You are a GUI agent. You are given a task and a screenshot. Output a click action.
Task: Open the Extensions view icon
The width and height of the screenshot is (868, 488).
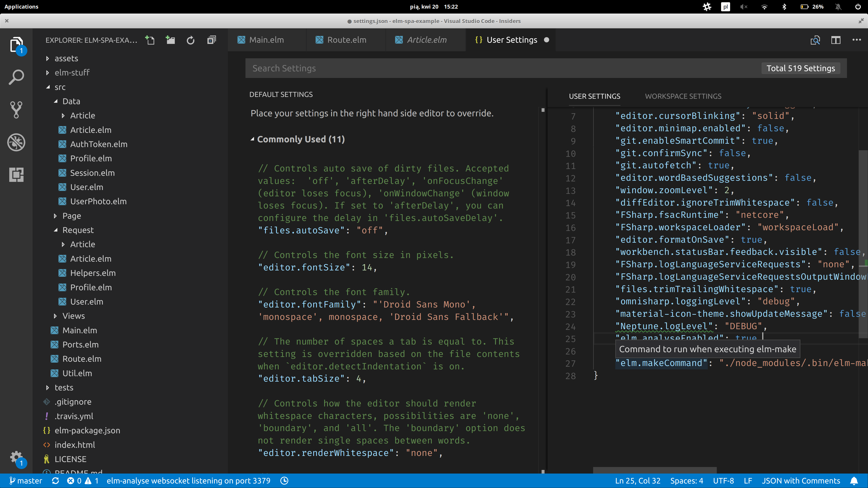[16, 174]
